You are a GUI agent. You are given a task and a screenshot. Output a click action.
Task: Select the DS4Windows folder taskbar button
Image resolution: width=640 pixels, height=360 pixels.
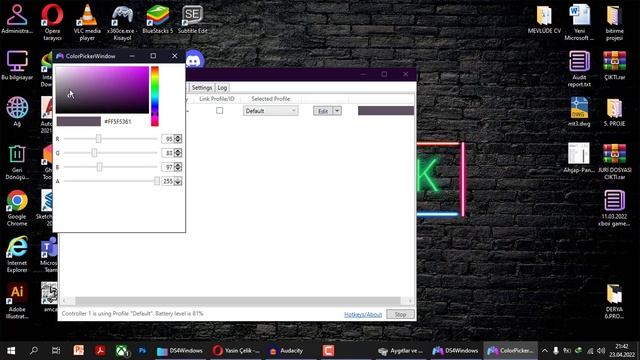point(180,351)
